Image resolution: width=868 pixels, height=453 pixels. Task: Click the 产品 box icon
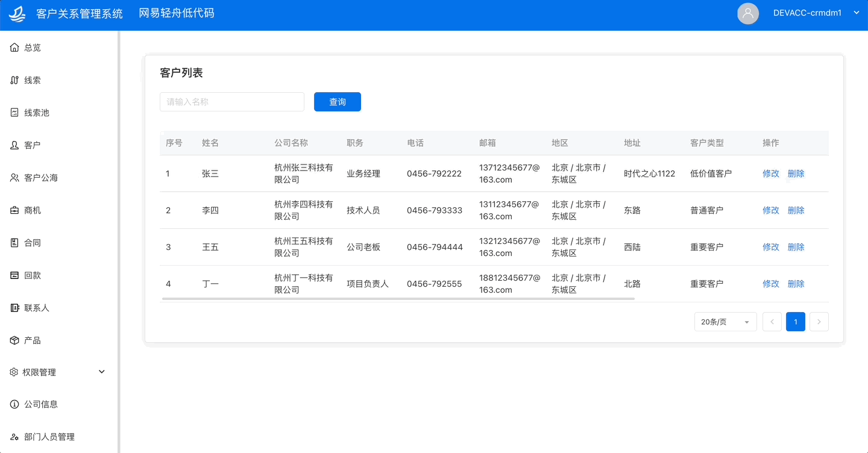[14, 340]
